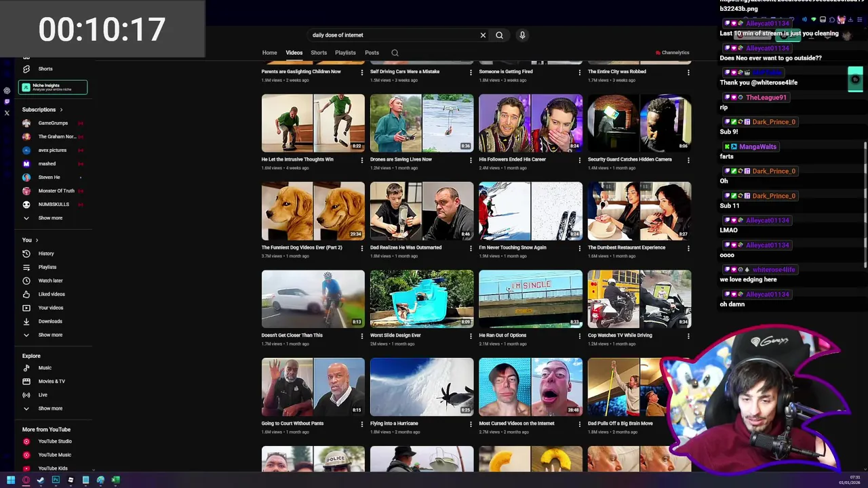Viewport: 868px width, 488px height.
Task: Open Steven He subscription channel
Action: pos(53,177)
